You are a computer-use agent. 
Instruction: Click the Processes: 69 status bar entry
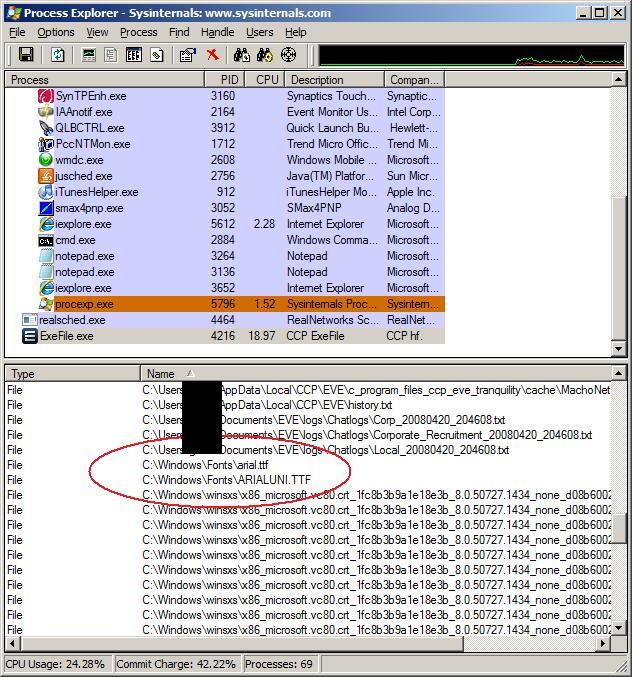(280, 664)
